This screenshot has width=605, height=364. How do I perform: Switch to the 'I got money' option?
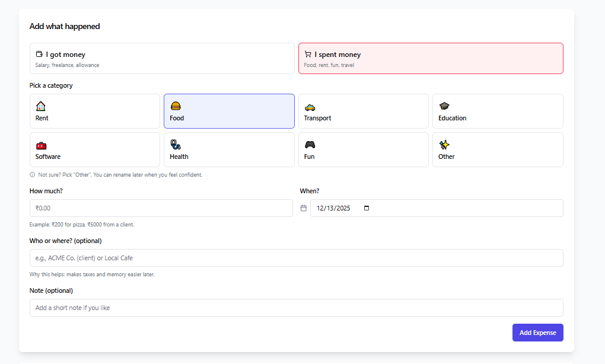click(x=162, y=58)
